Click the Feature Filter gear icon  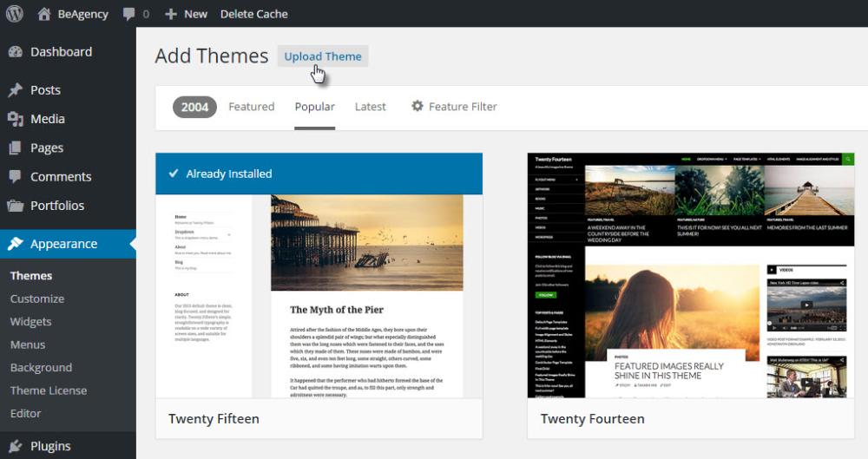pos(418,106)
